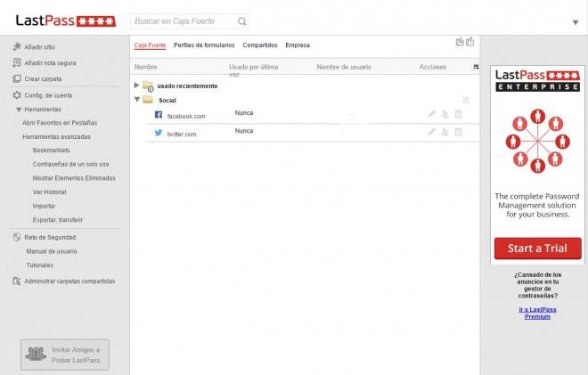Image resolution: width=588 pixels, height=375 pixels.
Task: Select Herramientas avanzadas
Action: [x=56, y=136]
